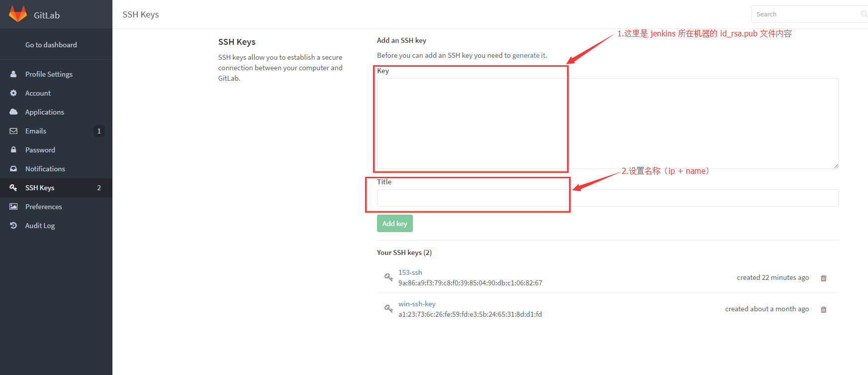
Task: Click the Emails envelope icon
Action: (13, 131)
